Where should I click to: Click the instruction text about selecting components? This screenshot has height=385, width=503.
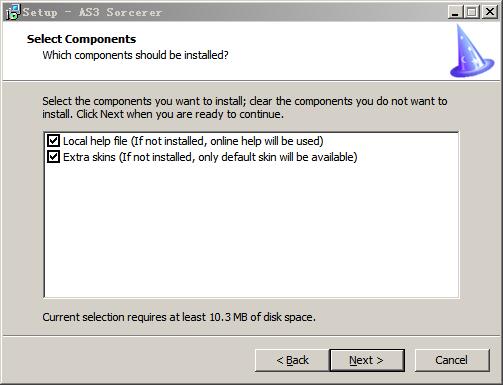[x=245, y=108]
